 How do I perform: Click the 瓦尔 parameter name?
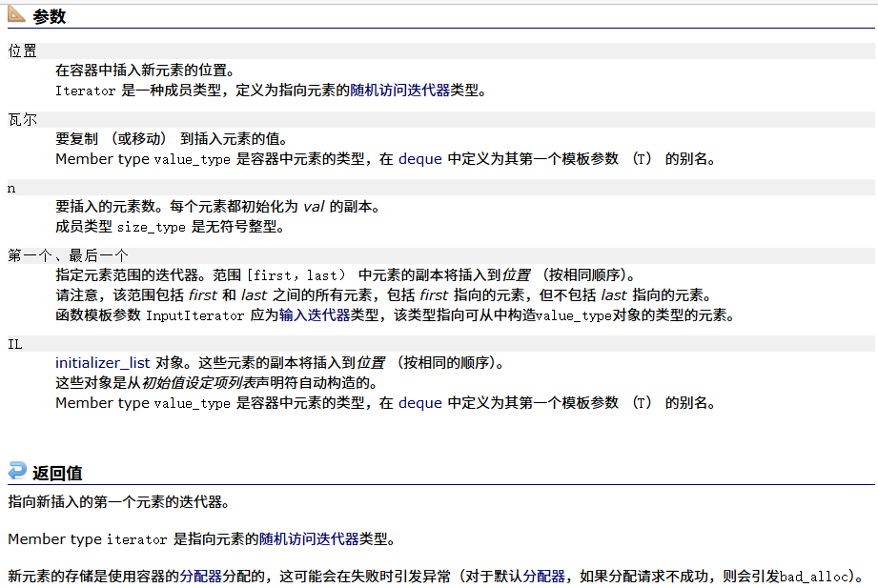[22, 119]
